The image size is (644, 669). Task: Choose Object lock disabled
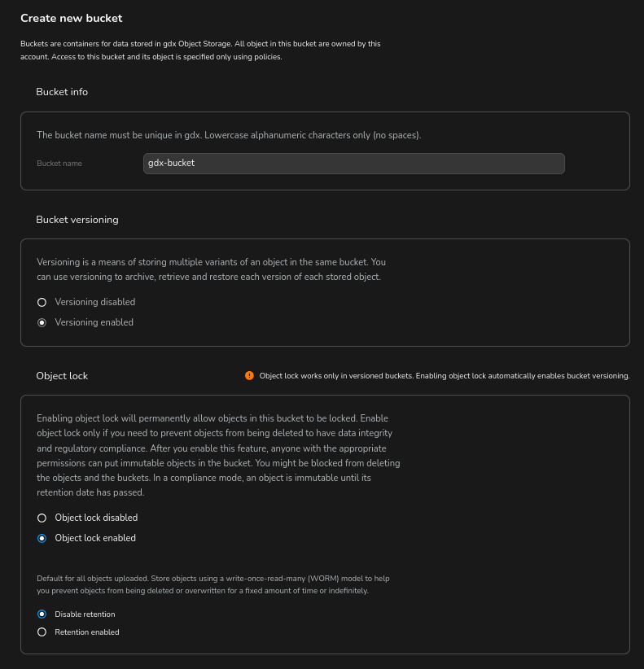coord(42,518)
